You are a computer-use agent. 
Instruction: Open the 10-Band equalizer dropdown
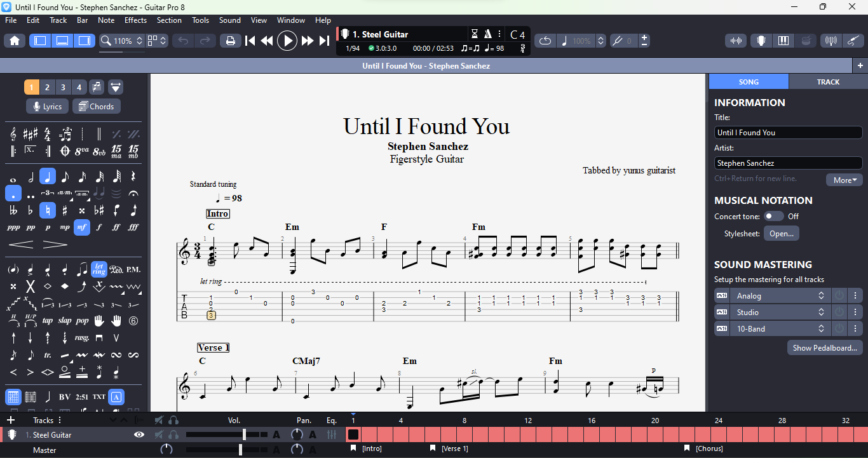779,328
